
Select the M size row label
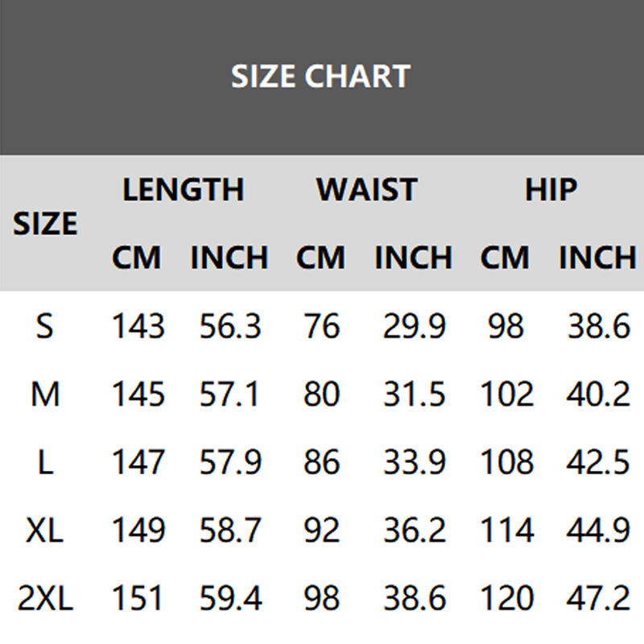[45, 394]
